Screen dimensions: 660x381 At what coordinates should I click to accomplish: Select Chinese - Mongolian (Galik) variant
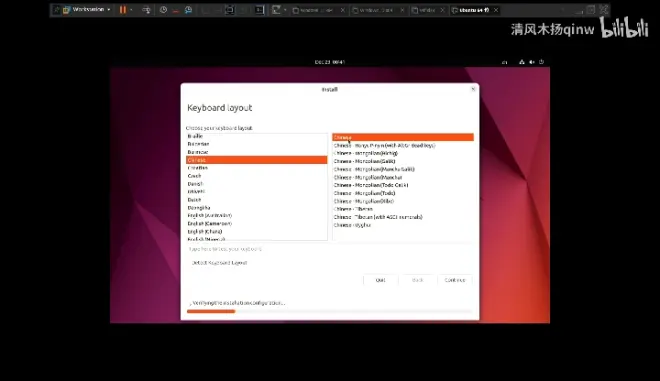[403, 161]
